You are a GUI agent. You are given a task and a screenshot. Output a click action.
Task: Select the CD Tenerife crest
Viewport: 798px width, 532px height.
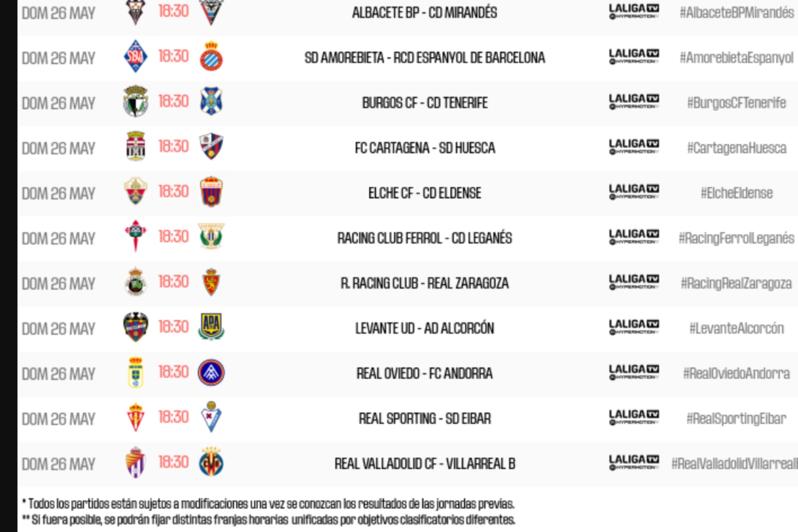click(211, 101)
